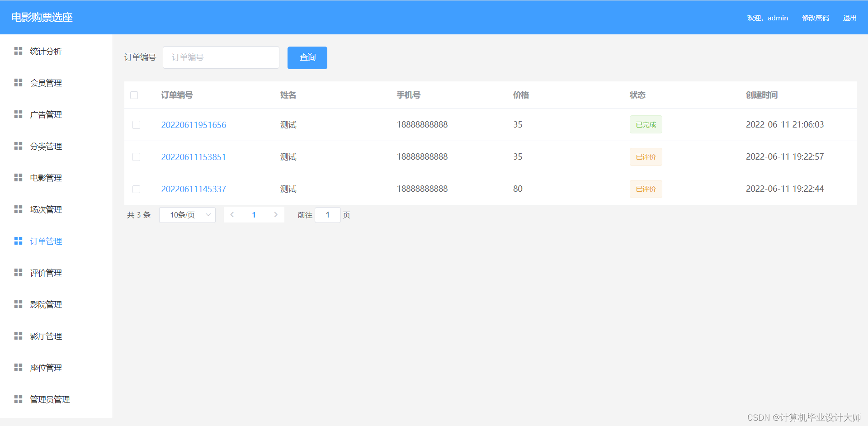Click the time 2022-06-11 21:06:03

785,125
